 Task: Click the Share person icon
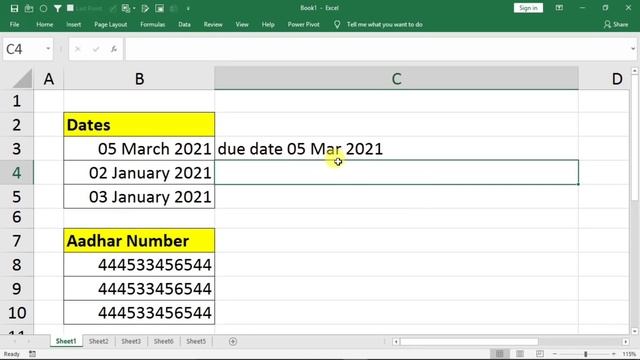(x=607, y=24)
